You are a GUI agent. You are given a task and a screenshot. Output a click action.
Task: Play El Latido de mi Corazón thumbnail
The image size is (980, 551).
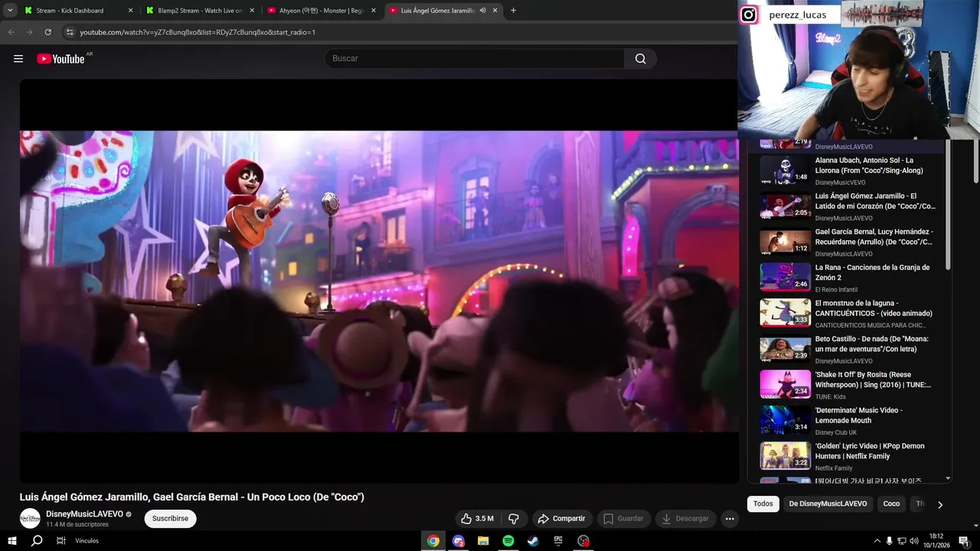[785, 207]
